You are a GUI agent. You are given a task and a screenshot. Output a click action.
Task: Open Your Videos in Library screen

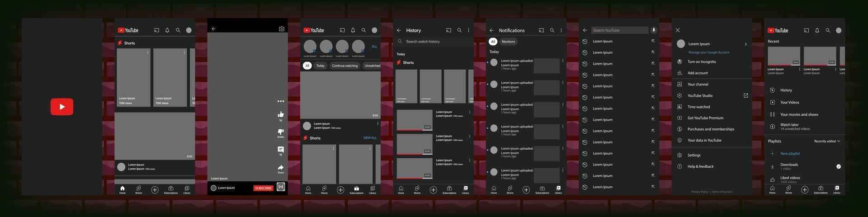pos(790,102)
